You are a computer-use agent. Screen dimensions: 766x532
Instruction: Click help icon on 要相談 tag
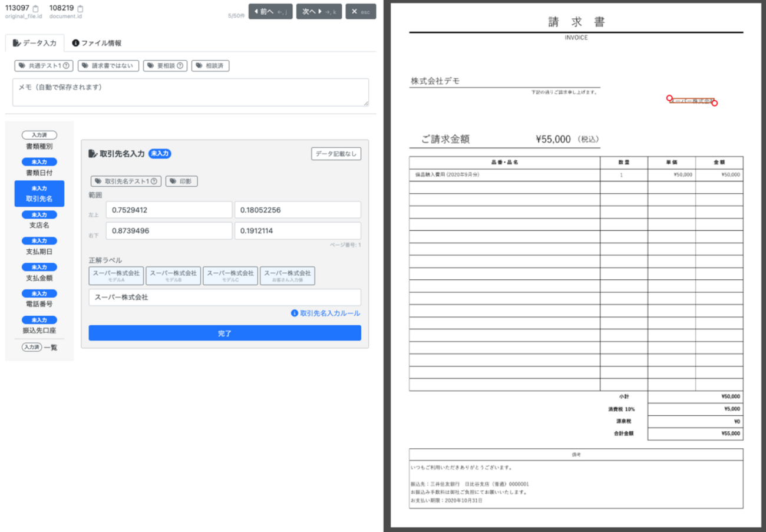(180, 66)
